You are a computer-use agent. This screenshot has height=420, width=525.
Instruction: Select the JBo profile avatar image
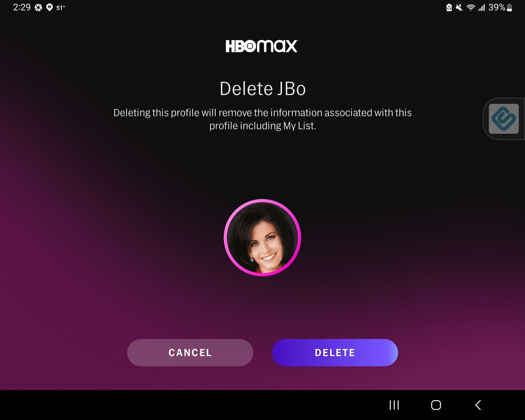pos(262,237)
